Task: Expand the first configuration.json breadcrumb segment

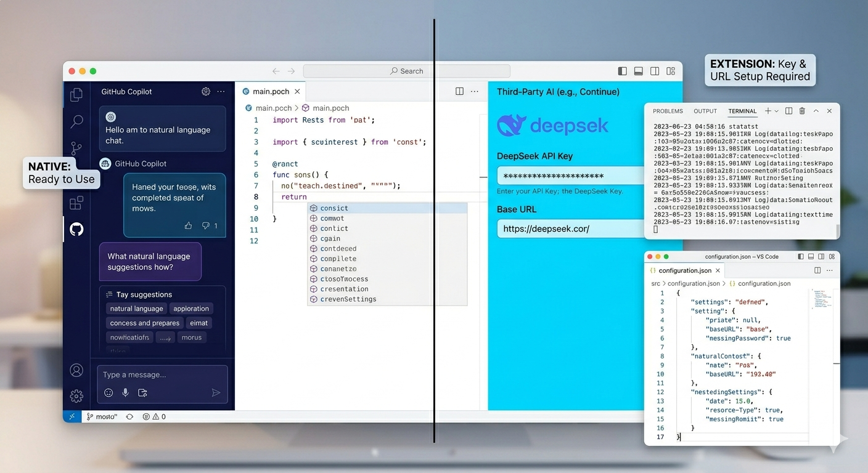Action: point(694,283)
